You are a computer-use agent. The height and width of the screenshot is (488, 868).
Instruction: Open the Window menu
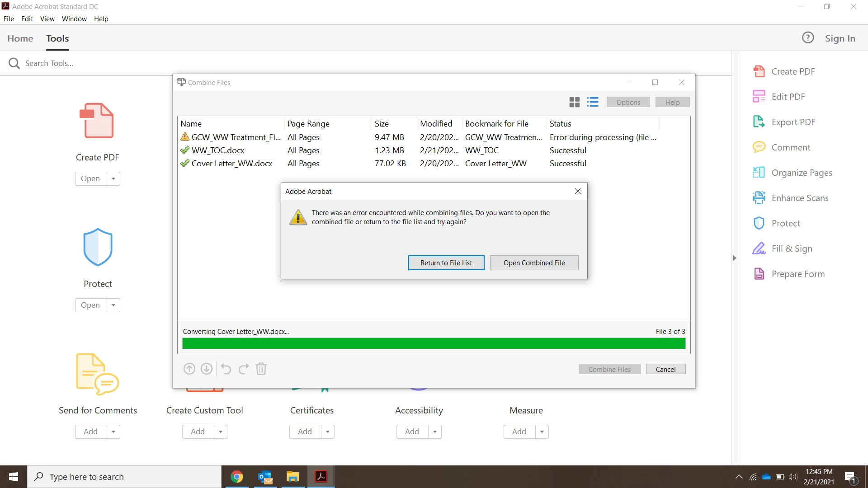[x=74, y=19]
